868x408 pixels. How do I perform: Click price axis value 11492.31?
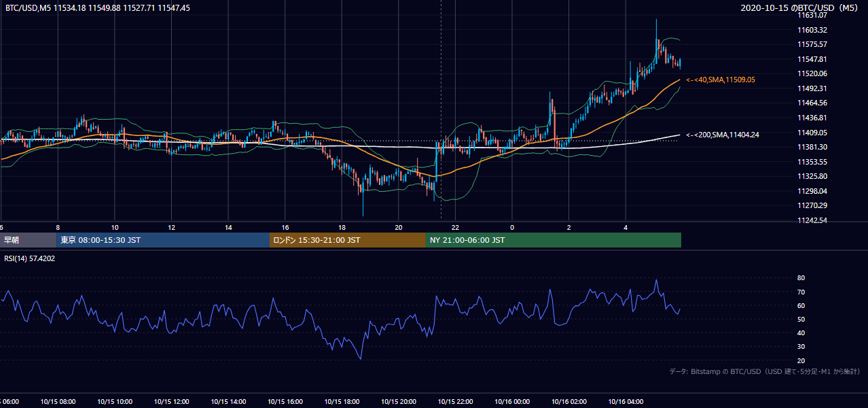(x=812, y=88)
